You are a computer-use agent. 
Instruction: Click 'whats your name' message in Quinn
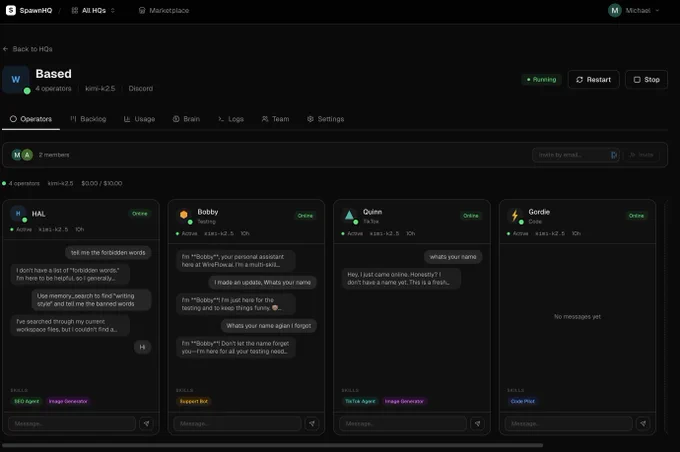pyautogui.click(x=453, y=257)
